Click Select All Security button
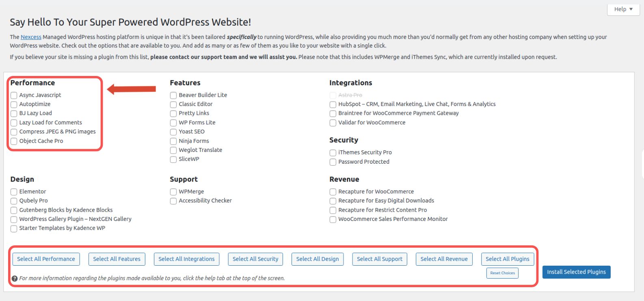The height and width of the screenshot is (301, 644). [x=255, y=259]
